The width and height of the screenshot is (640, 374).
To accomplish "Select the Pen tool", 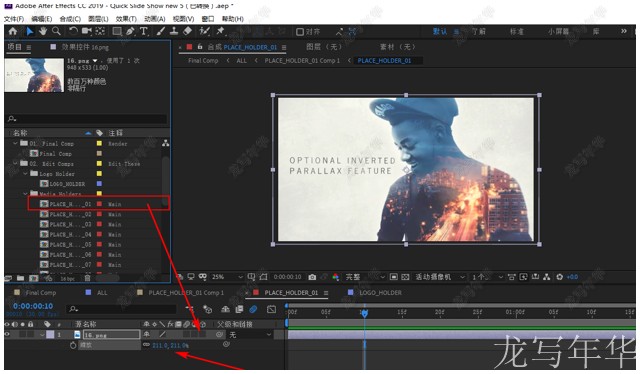I will pyautogui.click(x=130, y=31).
